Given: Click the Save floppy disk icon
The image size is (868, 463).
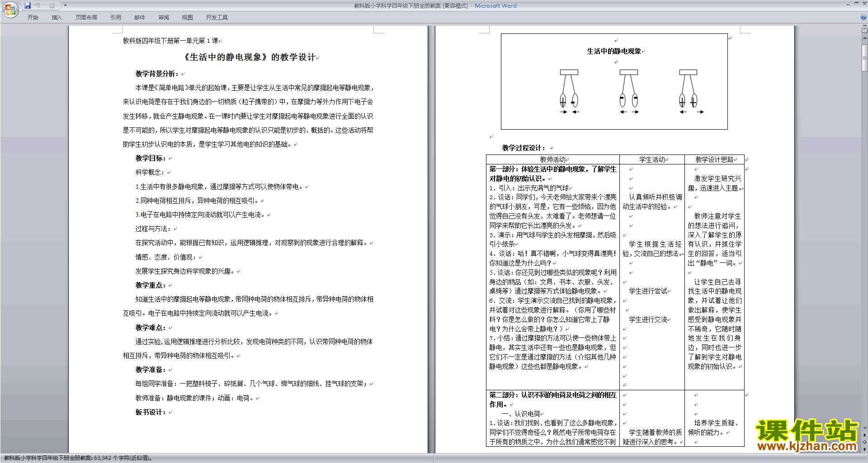Looking at the screenshot, I should [28, 5].
